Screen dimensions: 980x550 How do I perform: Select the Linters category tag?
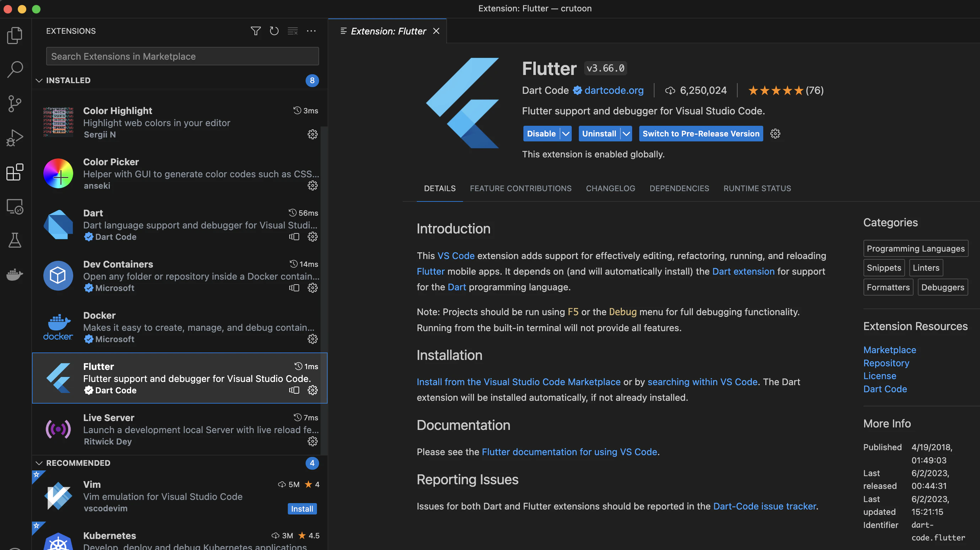pos(926,268)
